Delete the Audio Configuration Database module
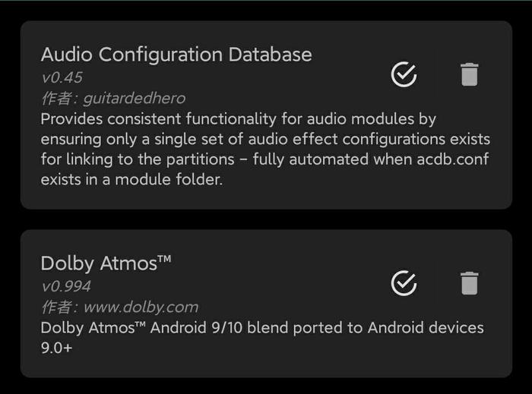This screenshot has width=532, height=394. pyautogui.click(x=470, y=74)
